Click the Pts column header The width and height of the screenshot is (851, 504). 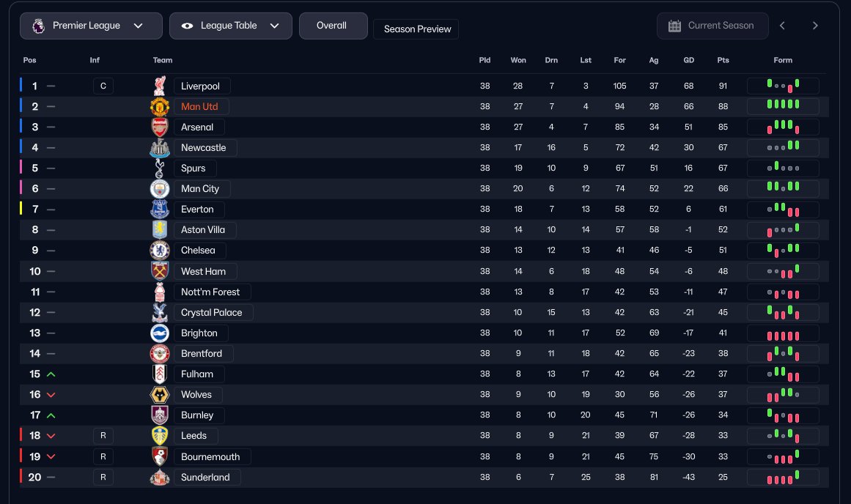[x=723, y=60]
